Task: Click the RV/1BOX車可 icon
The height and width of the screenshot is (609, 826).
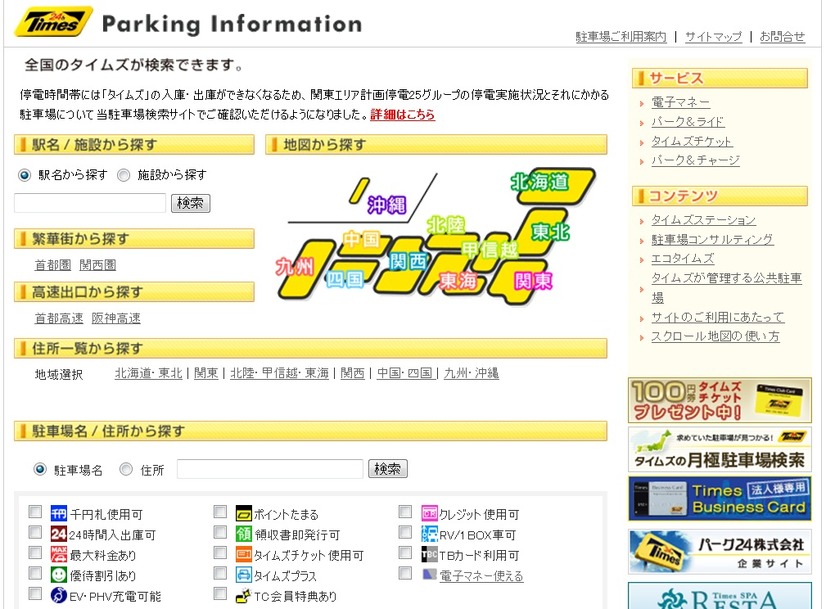Action: coord(429,534)
